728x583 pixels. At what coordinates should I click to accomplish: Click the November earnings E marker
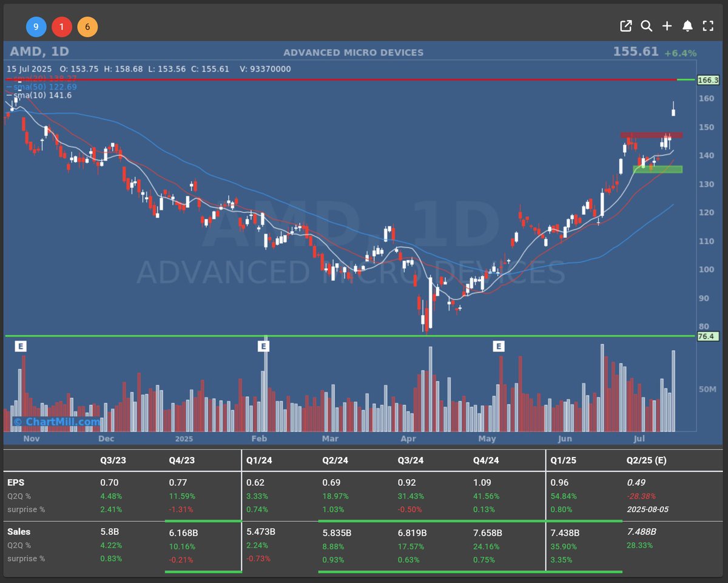[21, 346]
